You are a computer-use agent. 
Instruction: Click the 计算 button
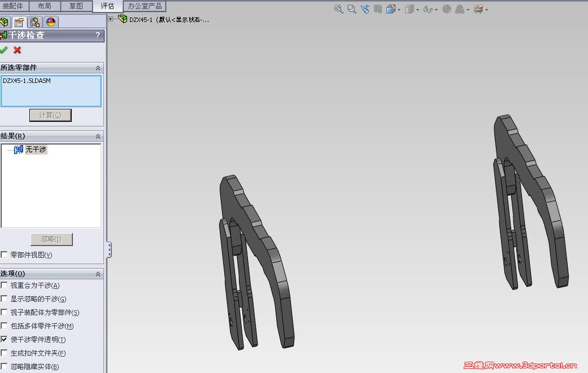tap(50, 115)
